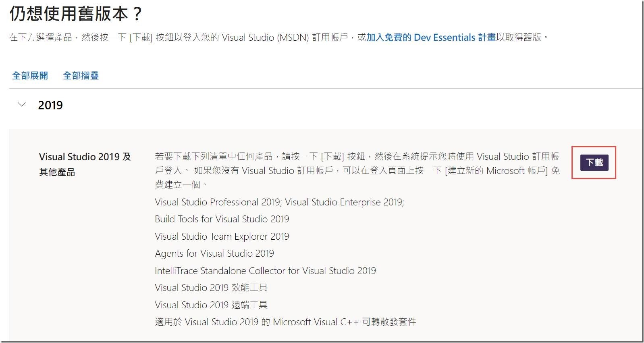Select the Visual Studio Team Explorer 2019 entry
This screenshot has height=343, width=644.
222,236
